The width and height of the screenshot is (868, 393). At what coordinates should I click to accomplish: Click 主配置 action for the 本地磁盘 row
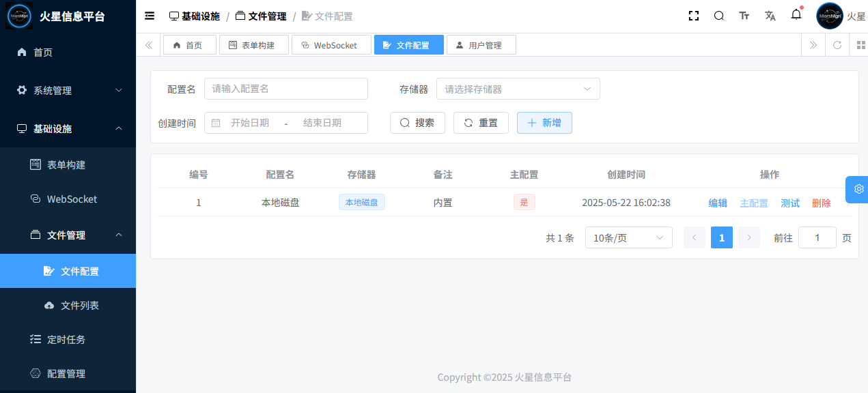coord(754,203)
